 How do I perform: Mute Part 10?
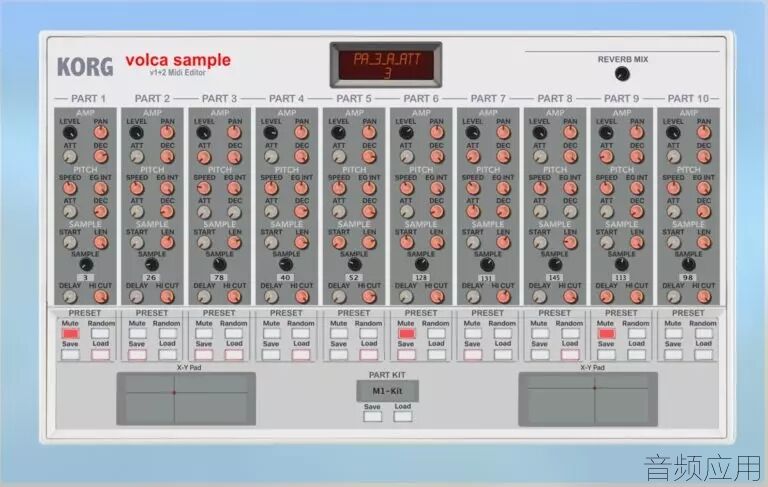click(x=673, y=334)
